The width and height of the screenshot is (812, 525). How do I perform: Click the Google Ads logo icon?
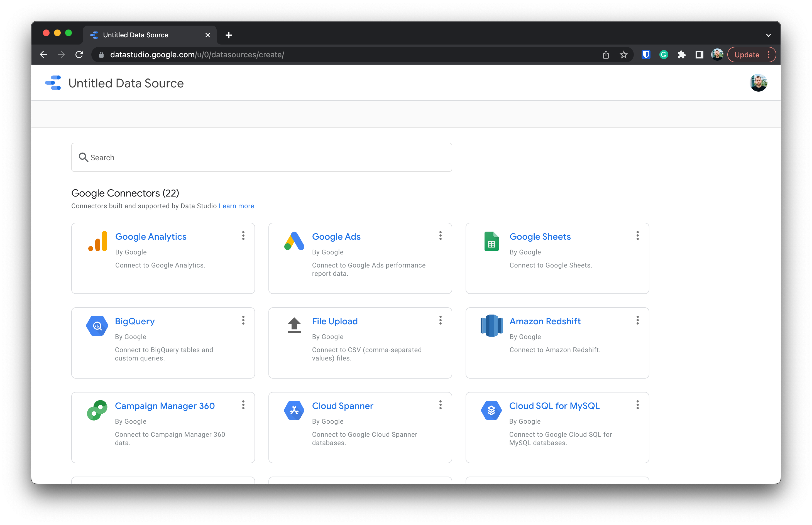coord(294,241)
